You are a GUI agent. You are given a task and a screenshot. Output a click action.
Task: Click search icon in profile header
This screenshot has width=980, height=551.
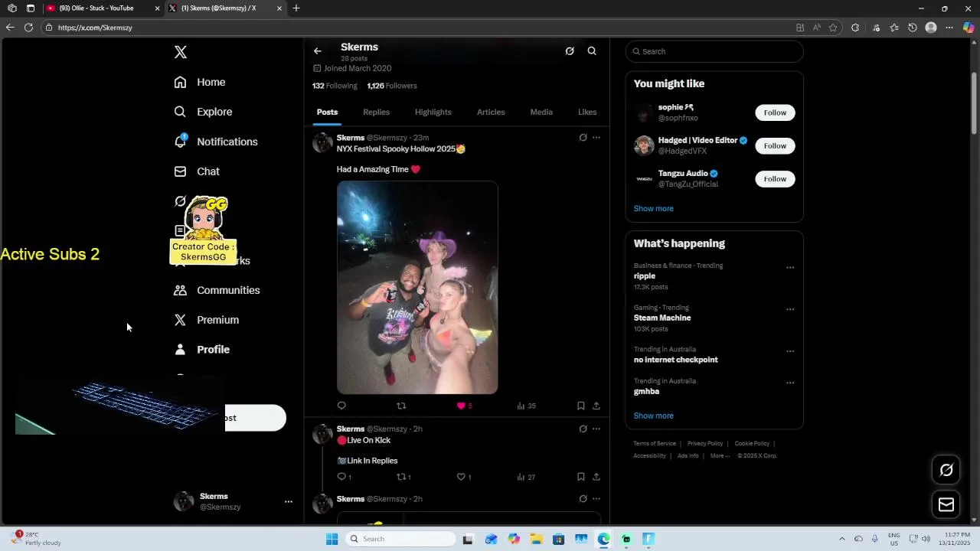tap(592, 51)
